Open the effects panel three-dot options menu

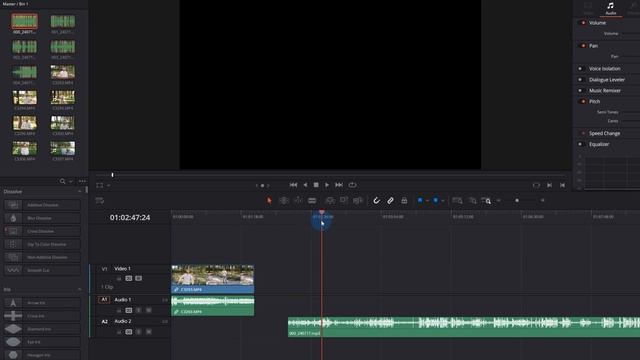tap(82, 181)
